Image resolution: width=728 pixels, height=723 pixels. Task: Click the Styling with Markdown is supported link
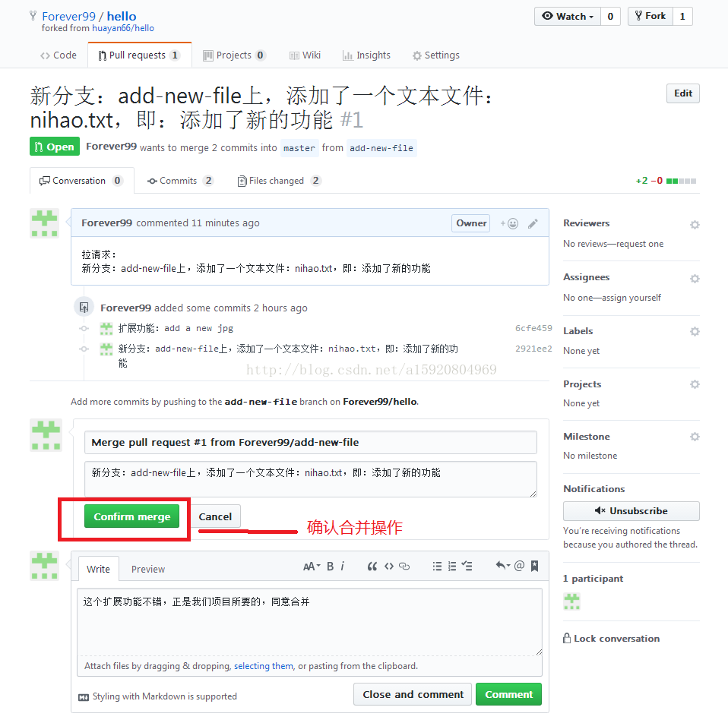pos(164,696)
